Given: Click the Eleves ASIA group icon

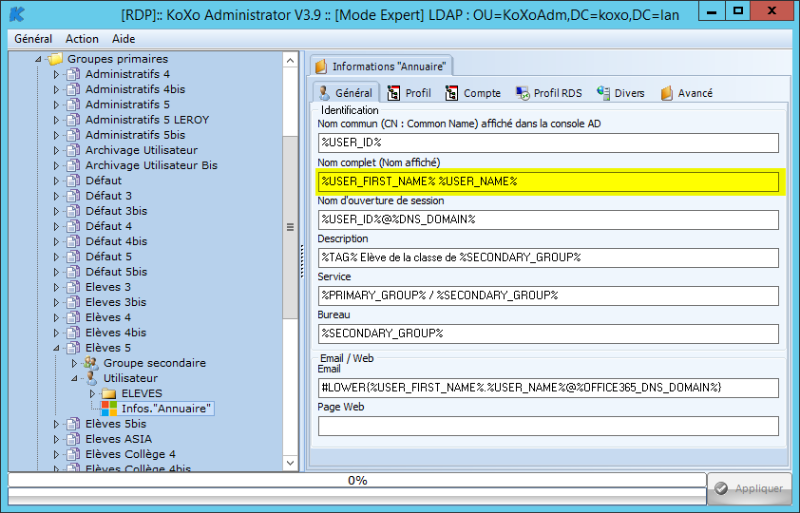Looking at the screenshot, I should [73, 439].
